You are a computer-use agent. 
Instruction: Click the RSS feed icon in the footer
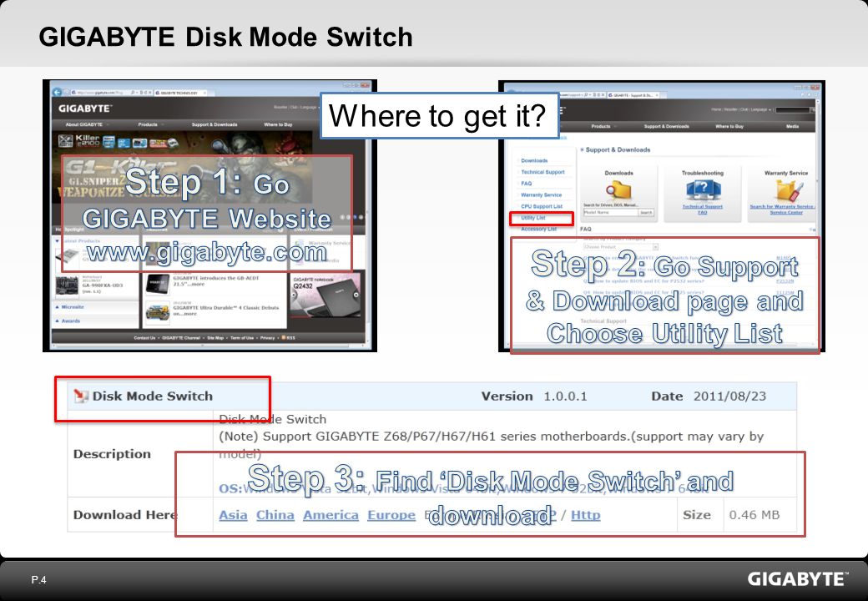tap(284, 337)
